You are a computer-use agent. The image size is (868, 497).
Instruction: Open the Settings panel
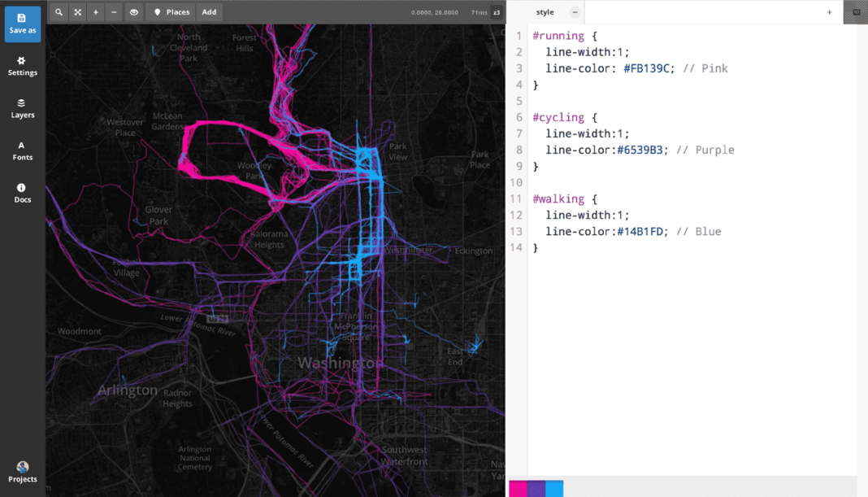pyautogui.click(x=22, y=66)
